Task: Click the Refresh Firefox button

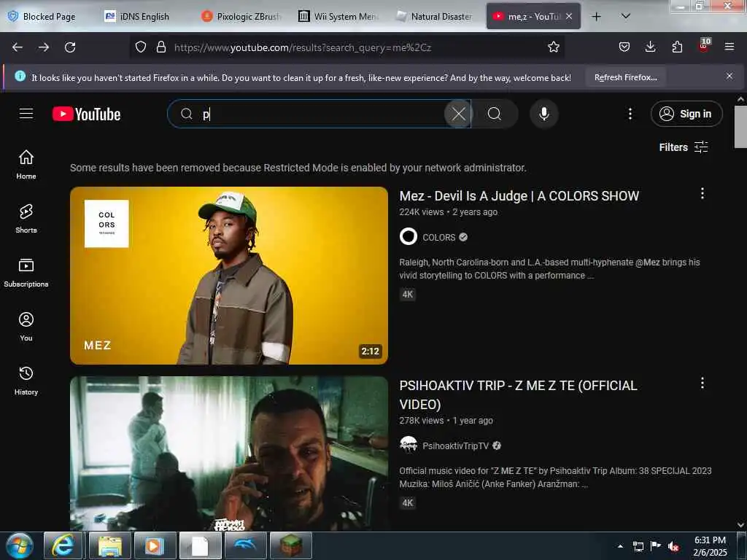Action: pos(625,77)
